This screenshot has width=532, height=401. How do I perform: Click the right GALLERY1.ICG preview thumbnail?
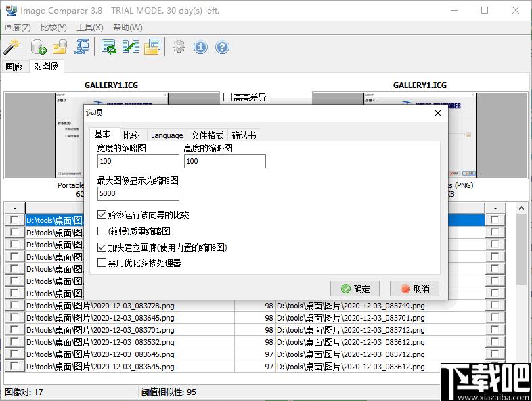pyautogui.click(x=420, y=135)
